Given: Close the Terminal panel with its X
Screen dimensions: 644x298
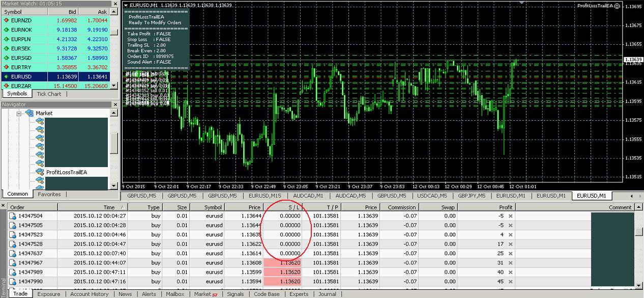Looking at the screenshot, I should click(x=3, y=205).
